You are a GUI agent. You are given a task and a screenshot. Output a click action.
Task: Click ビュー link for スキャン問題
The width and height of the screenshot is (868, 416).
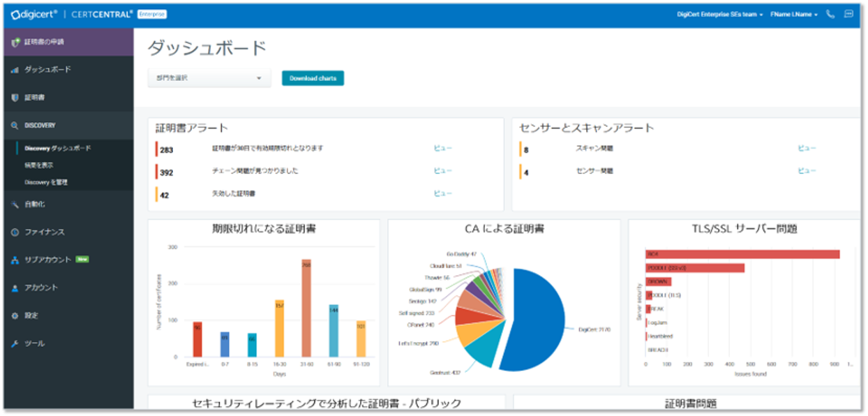click(x=807, y=148)
